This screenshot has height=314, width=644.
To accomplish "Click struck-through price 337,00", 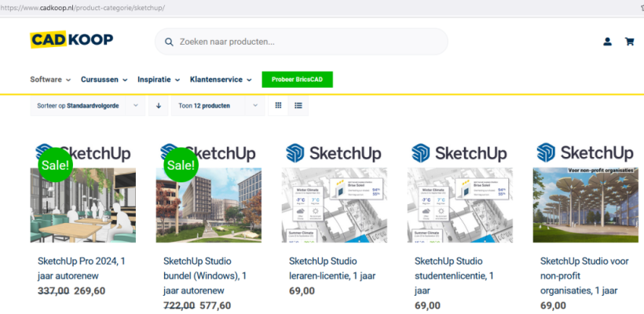I will click(x=53, y=291).
